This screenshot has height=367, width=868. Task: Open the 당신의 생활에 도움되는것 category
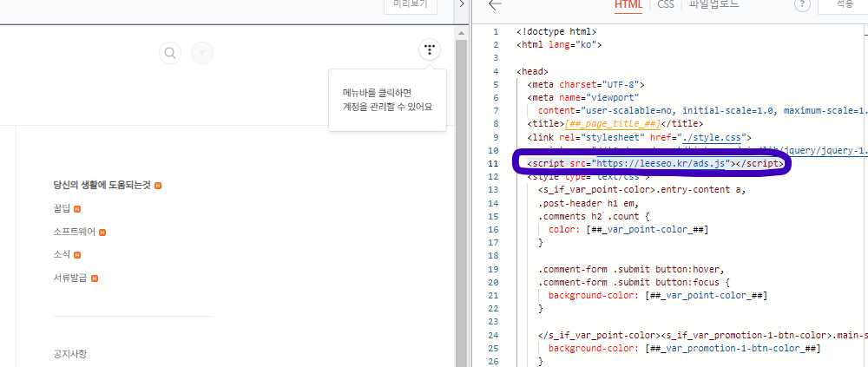102,186
